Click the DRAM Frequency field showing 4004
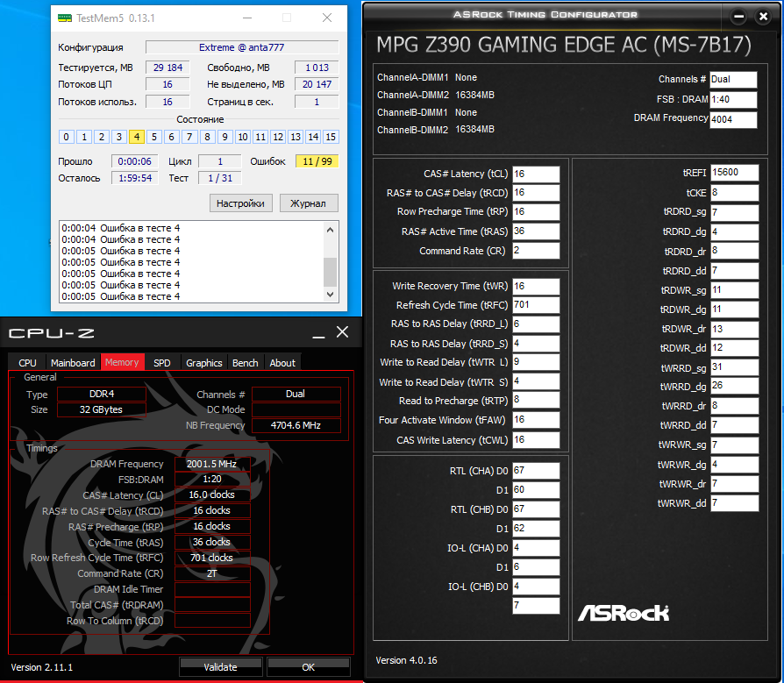 tap(733, 119)
